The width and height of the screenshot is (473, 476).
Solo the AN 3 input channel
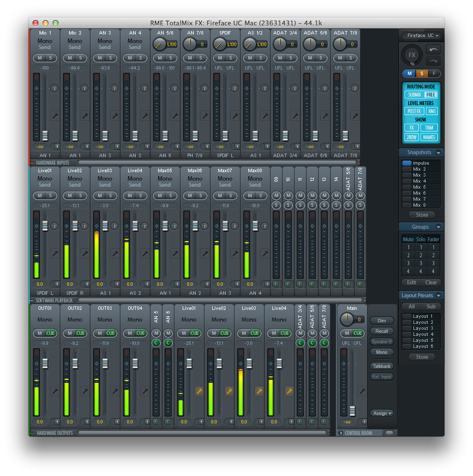point(111,58)
